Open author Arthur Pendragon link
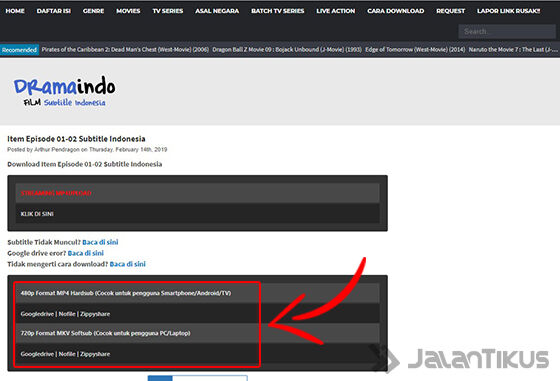This screenshot has width=560, height=381. pos(56,150)
